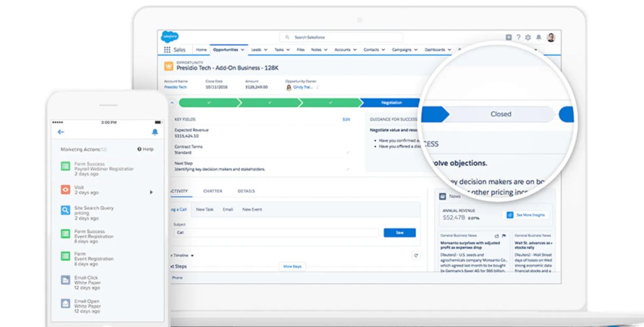Select the Email action tab

(228, 209)
